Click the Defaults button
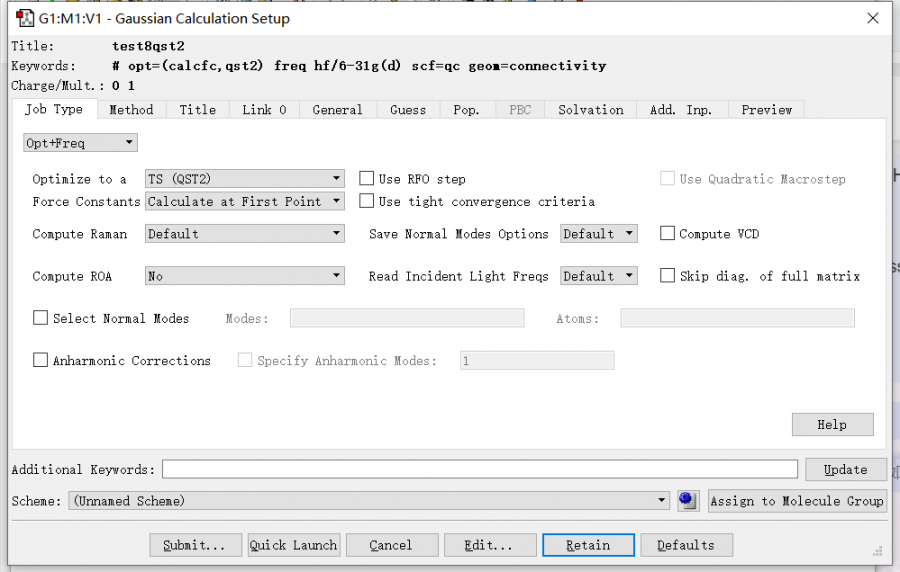This screenshot has height=572, width=900. point(686,545)
